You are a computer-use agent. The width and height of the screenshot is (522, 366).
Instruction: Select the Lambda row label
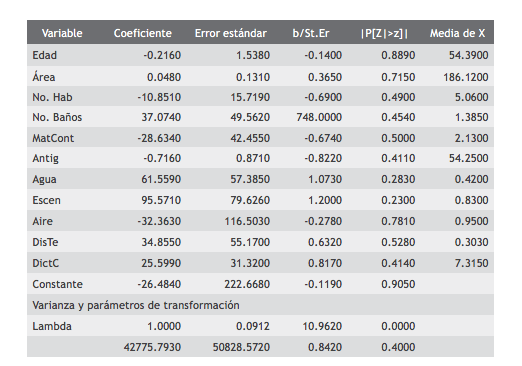[x=52, y=326]
